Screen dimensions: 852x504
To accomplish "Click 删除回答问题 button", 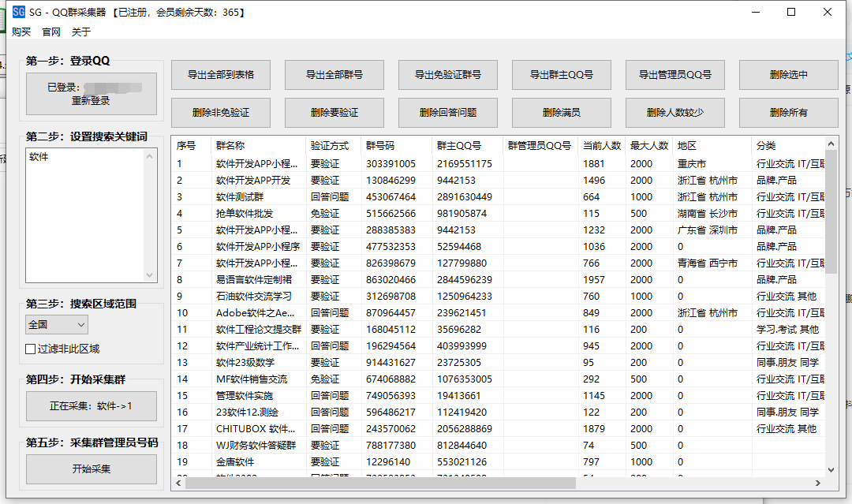I will [x=448, y=113].
